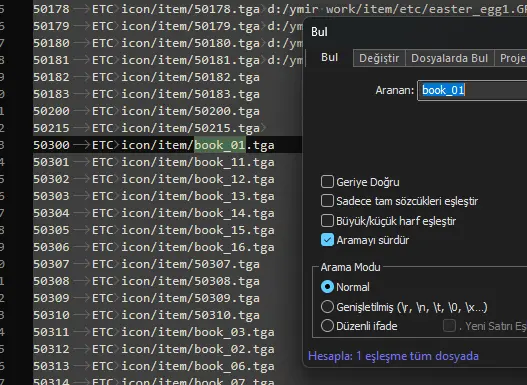The width and height of the screenshot is (527, 385).
Task: Select the Bul tab
Action: pos(329,57)
